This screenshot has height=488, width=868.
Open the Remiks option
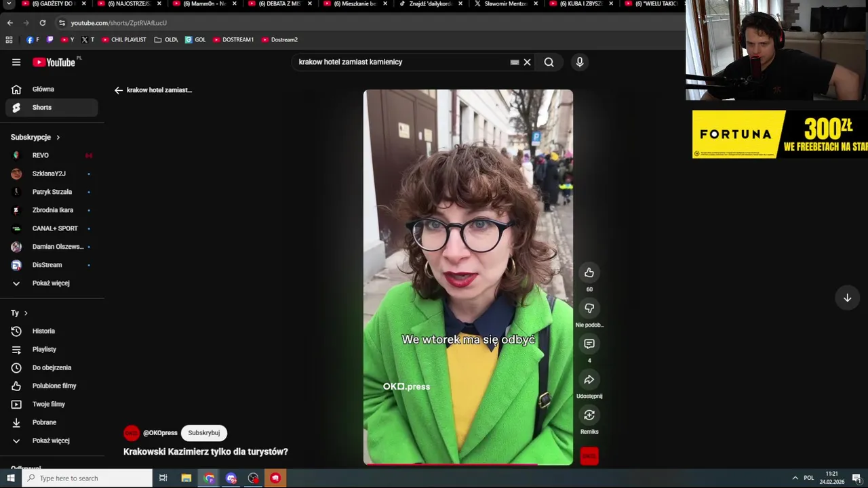click(x=589, y=415)
